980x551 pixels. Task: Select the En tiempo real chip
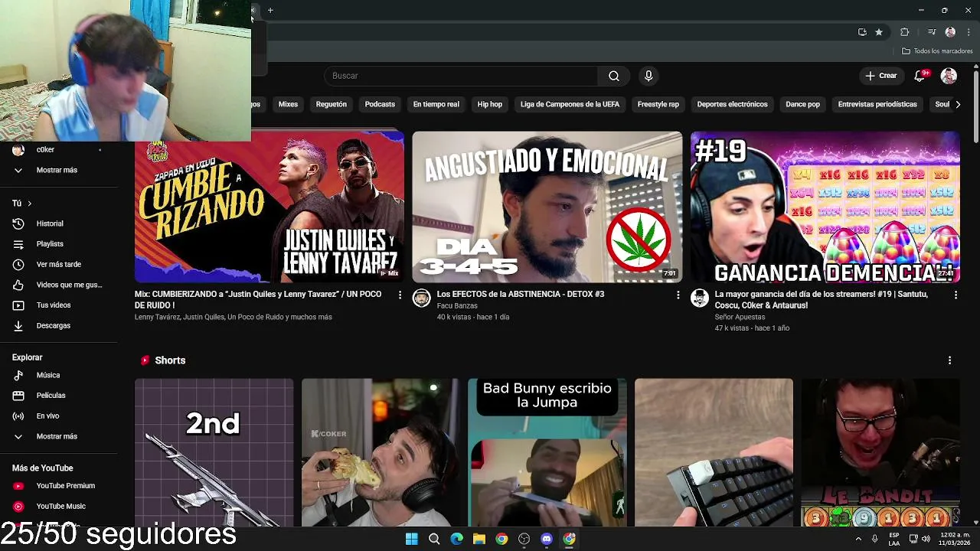click(x=436, y=104)
